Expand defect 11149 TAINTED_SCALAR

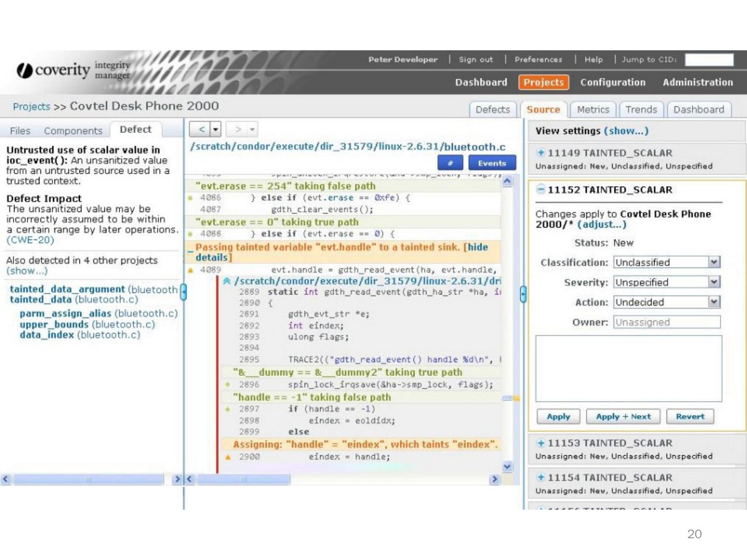pos(541,152)
